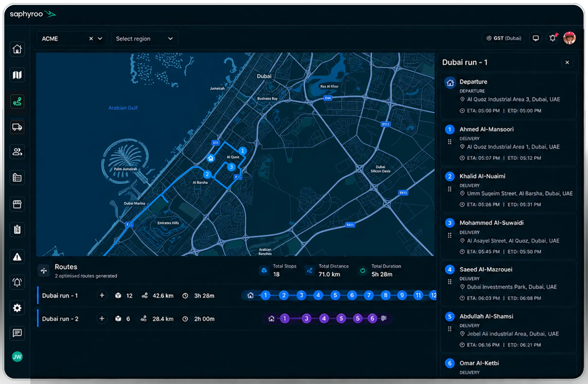588x384 pixels.
Task: Click the JW user avatar badge
Action: [17, 357]
